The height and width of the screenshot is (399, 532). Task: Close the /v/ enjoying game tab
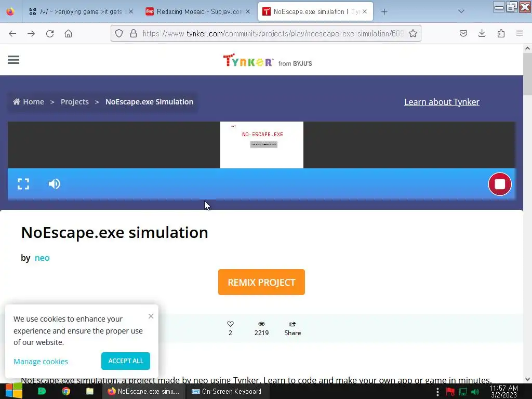[x=131, y=12]
